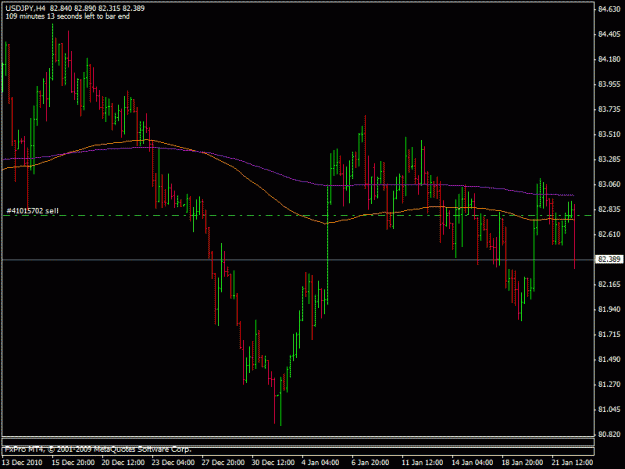Image resolution: width=625 pixels, height=469 pixels.
Task: Click the 81.940 price scale label
Action: tap(609, 309)
